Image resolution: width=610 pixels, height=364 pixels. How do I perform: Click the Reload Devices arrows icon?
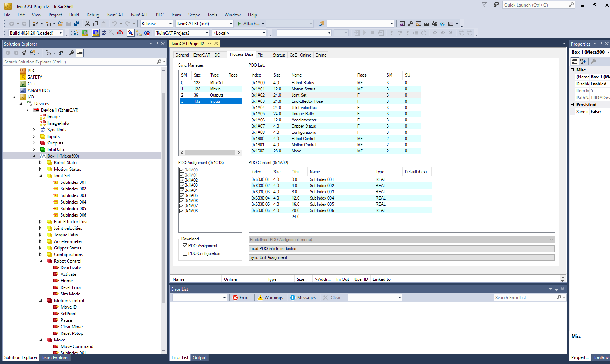point(104,33)
